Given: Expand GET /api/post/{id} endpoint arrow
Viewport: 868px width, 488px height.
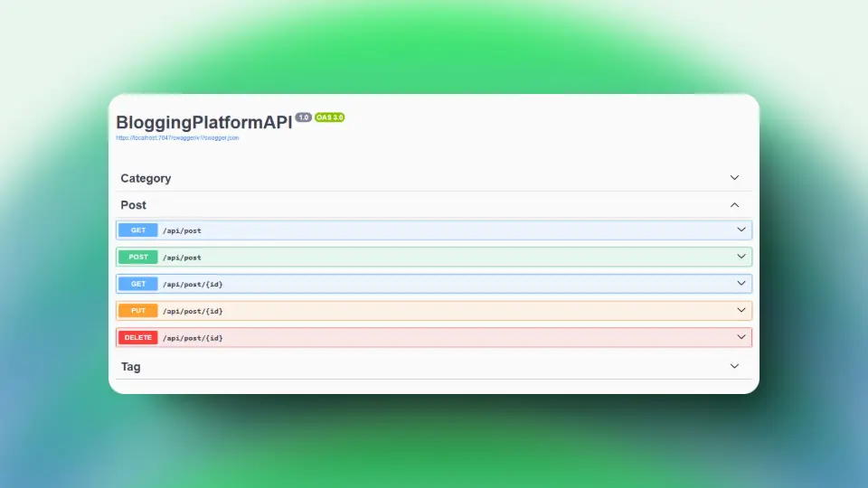Looking at the screenshot, I should (x=741, y=283).
